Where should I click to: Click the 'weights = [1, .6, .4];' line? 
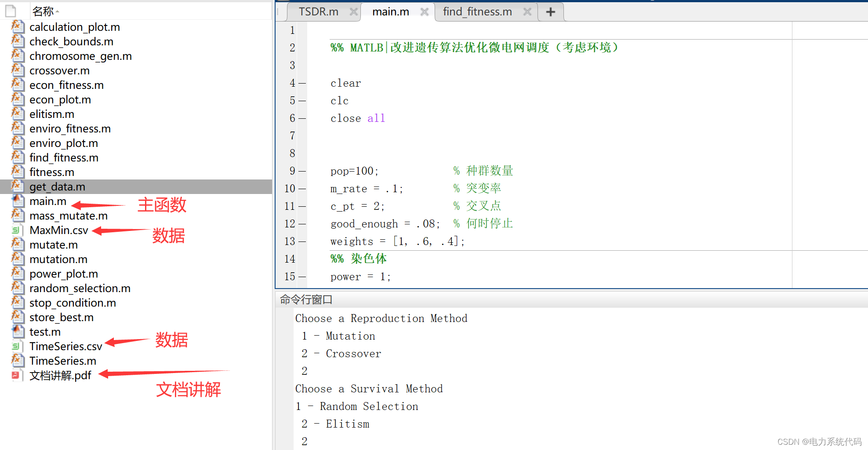397,241
